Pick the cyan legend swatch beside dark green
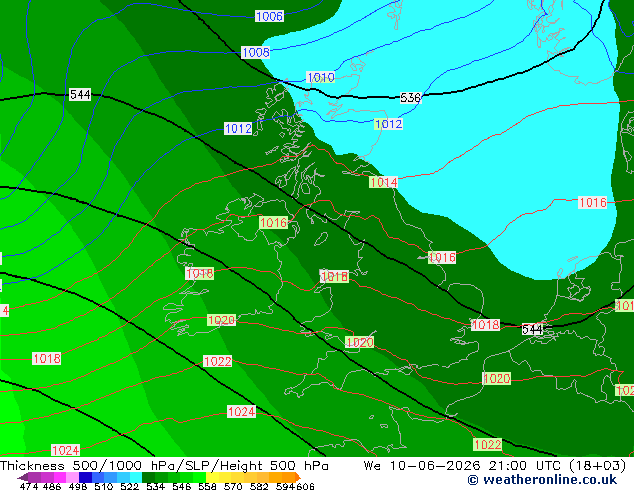634x490 pixels. point(136,477)
